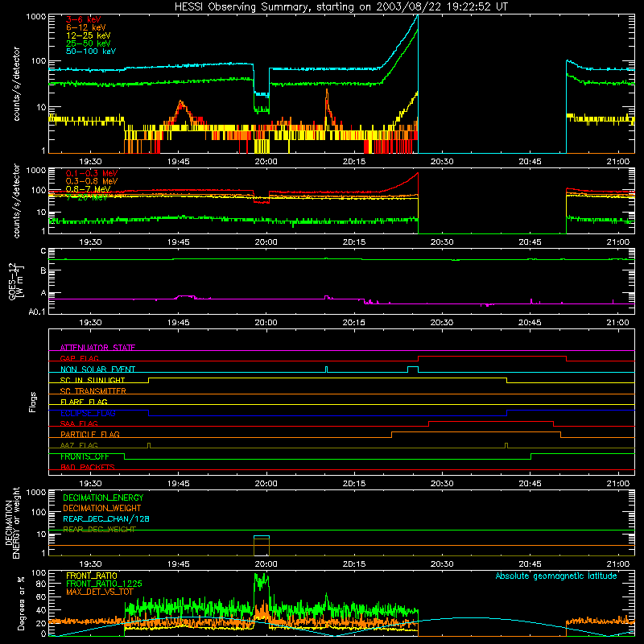
Task: Click the DECIMATION_ENERGY legend label
Action: click(x=103, y=497)
